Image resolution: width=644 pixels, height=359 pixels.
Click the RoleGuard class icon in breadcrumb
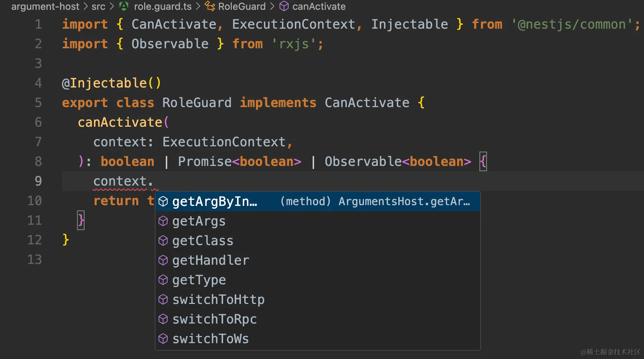(x=210, y=6)
